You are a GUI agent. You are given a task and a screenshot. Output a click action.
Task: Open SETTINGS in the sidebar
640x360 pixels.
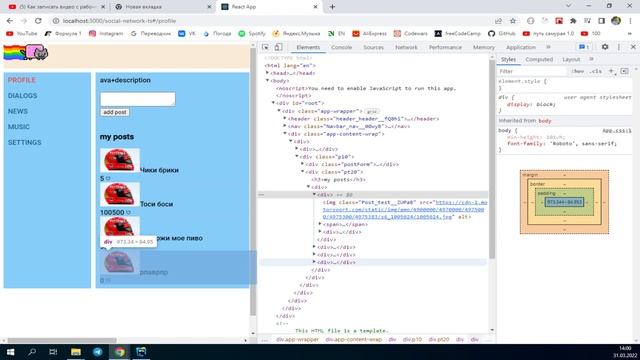click(x=24, y=142)
